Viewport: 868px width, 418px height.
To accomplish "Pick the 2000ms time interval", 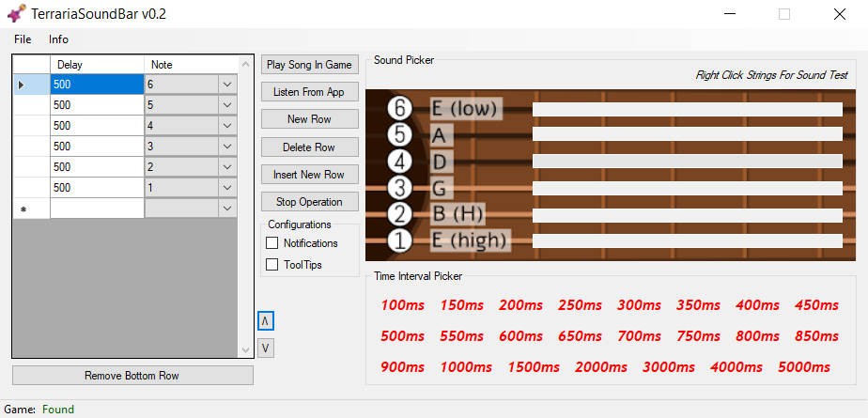I will pyautogui.click(x=601, y=367).
